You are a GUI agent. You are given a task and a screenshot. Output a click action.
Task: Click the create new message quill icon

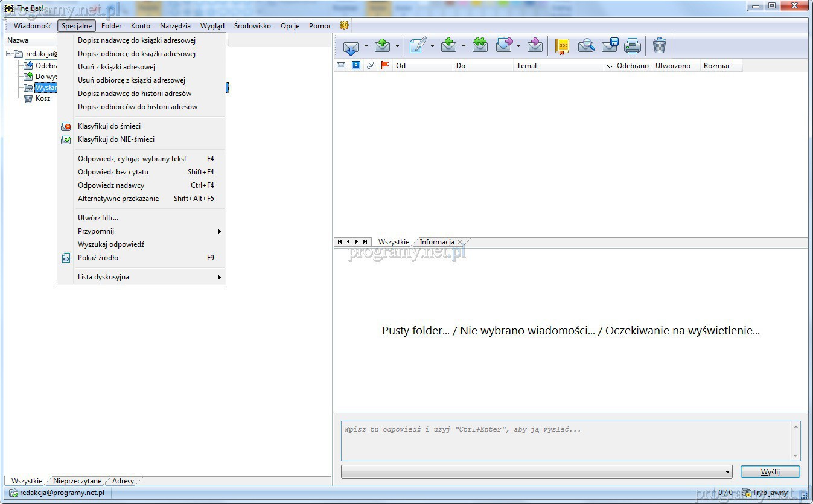click(x=417, y=46)
